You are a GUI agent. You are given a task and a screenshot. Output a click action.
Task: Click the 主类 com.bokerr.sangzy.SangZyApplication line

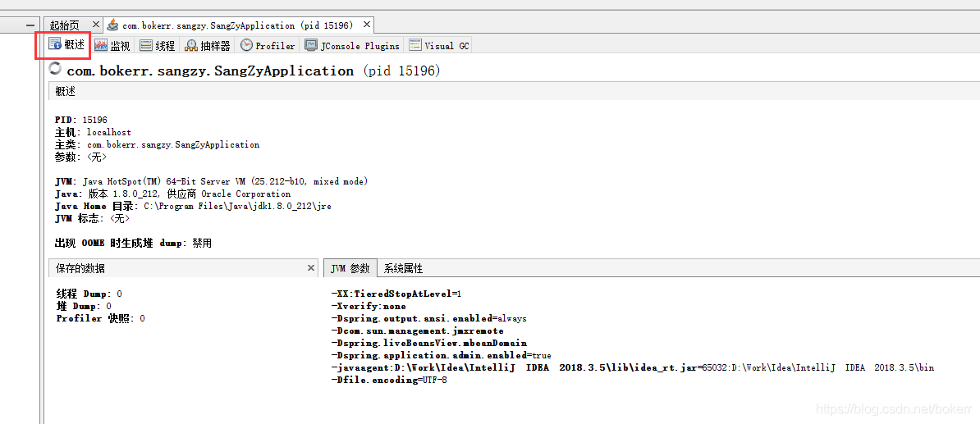(158, 144)
